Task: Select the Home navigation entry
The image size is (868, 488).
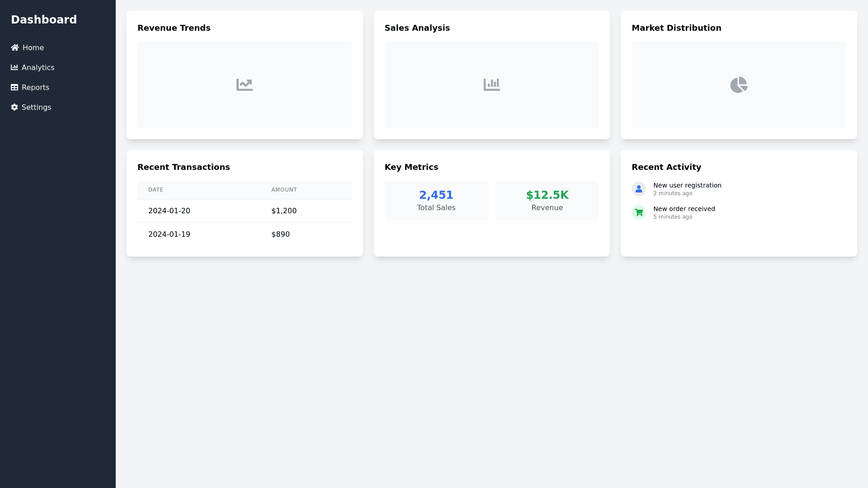Action: click(33, 47)
